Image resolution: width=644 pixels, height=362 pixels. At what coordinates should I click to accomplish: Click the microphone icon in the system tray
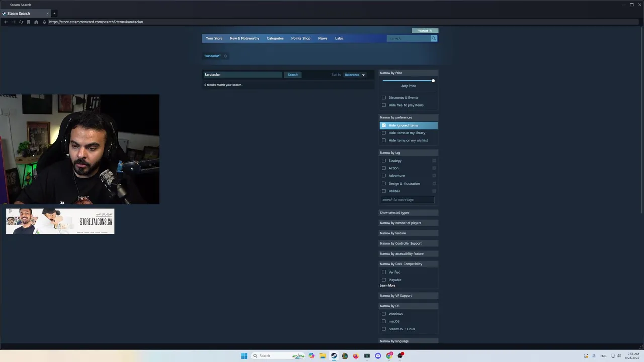coord(594,356)
